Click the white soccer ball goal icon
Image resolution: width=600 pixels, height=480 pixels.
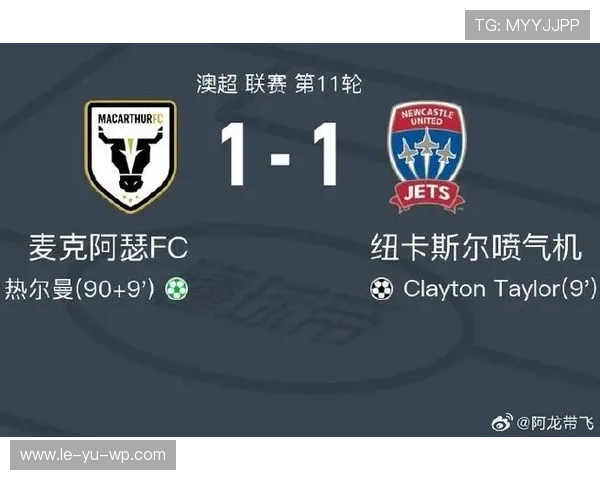(382, 289)
